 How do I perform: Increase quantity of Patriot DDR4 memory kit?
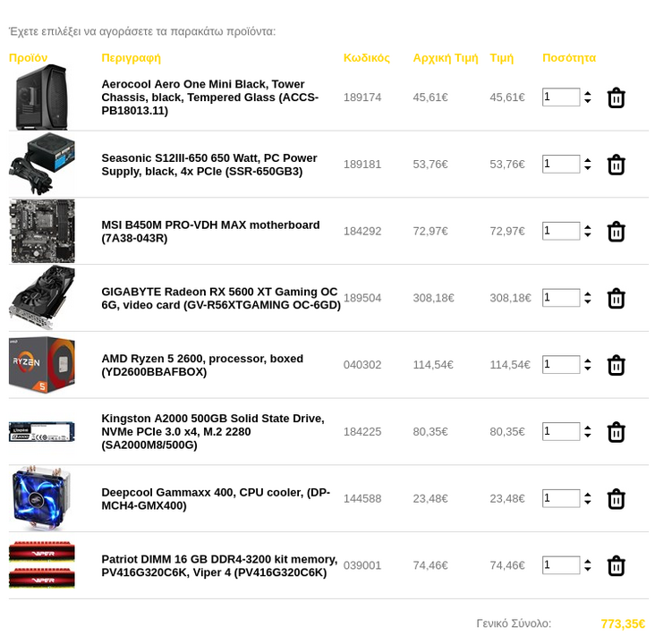pyautogui.click(x=588, y=562)
